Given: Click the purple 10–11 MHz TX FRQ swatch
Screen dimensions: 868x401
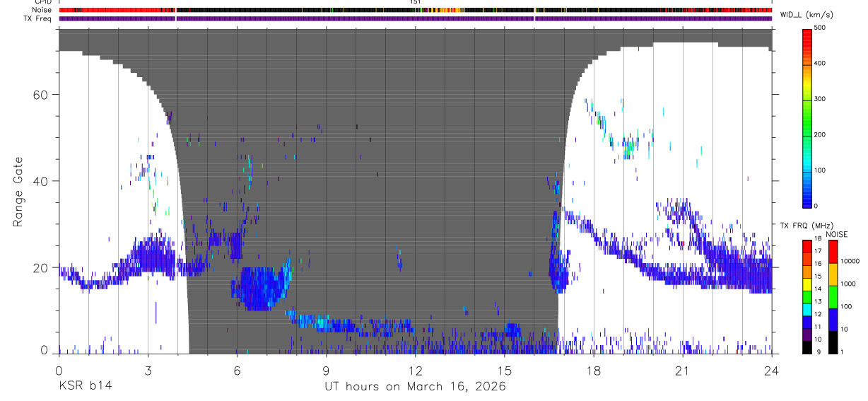Looking at the screenshot, I should pyautogui.click(x=807, y=335).
